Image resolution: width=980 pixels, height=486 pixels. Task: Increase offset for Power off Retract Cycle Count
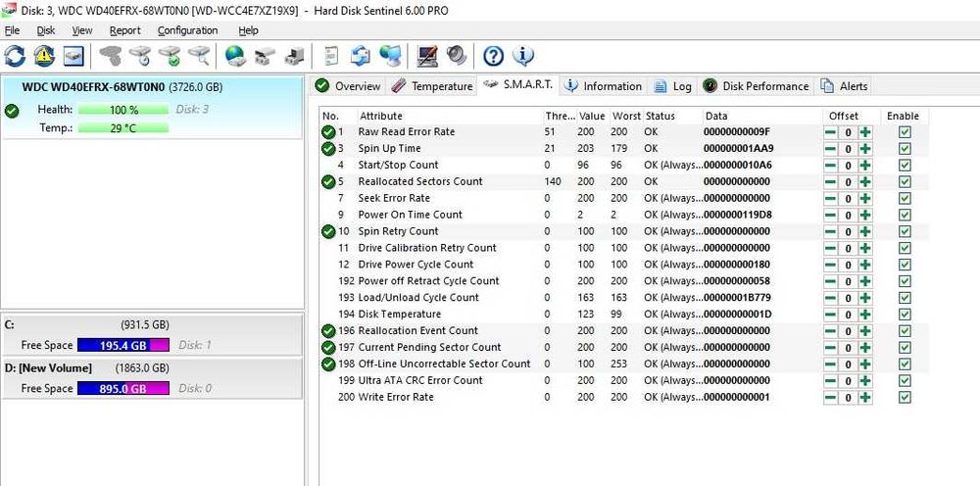click(x=865, y=281)
